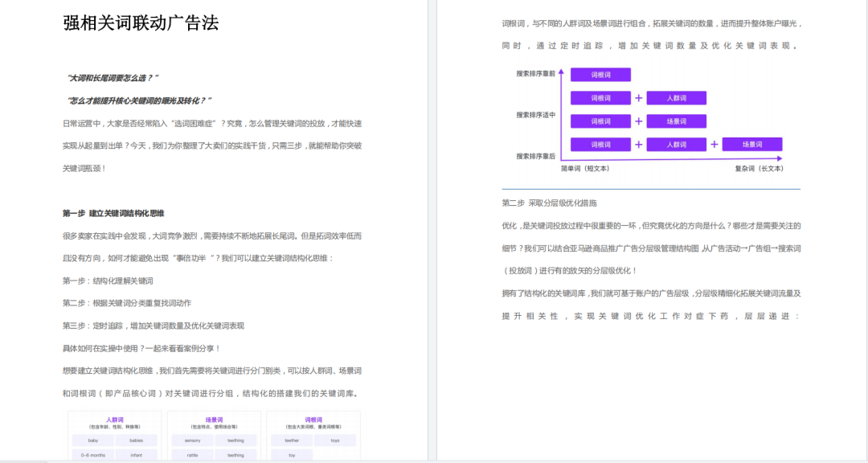Click the title 强相关词联动广告法
868x463 pixels.
pyautogui.click(x=141, y=20)
